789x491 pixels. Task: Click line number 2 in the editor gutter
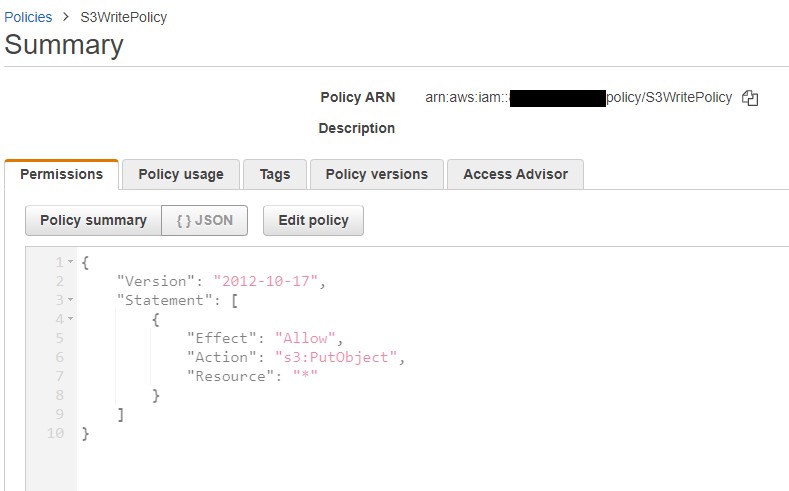(60, 281)
